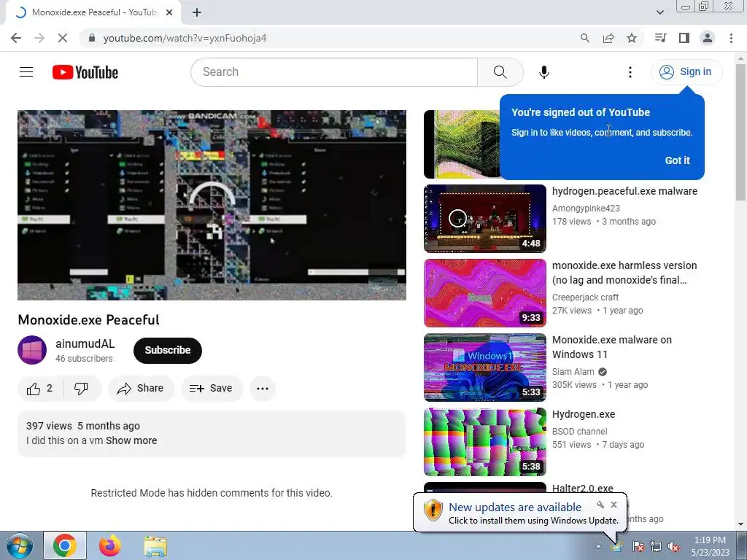Viewport: 747px width, 560px height.
Task: Subscribe to ainumudAL channel
Action: click(168, 351)
